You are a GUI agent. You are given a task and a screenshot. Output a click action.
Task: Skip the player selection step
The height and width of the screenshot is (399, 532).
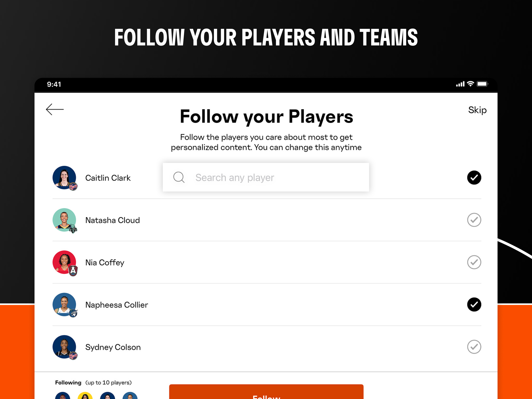(477, 110)
